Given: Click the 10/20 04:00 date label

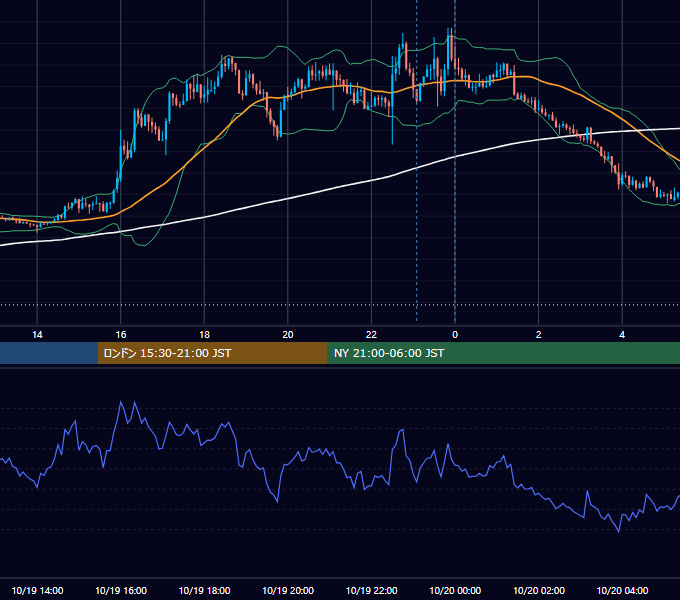Looking at the screenshot, I should pos(622,590).
